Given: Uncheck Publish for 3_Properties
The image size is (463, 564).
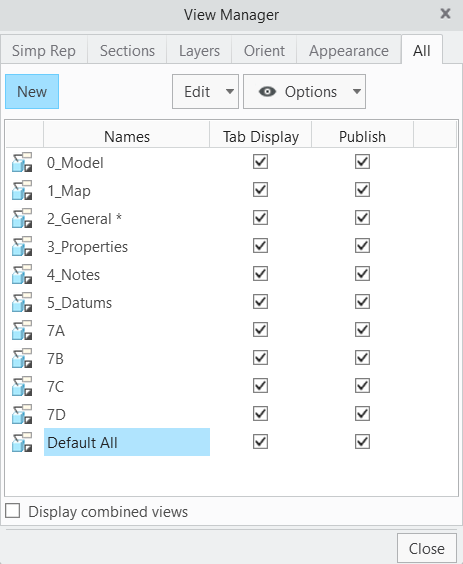Looking at the screenshot, I should 362,246.
